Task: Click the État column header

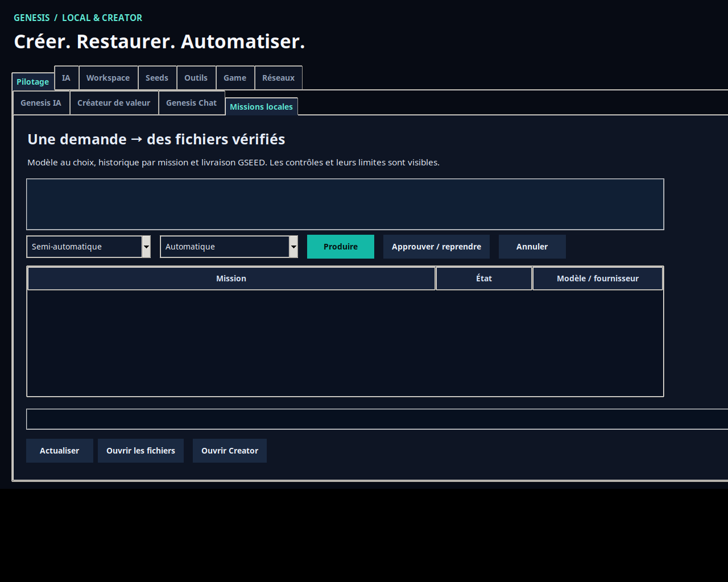Action: (484, 278)
